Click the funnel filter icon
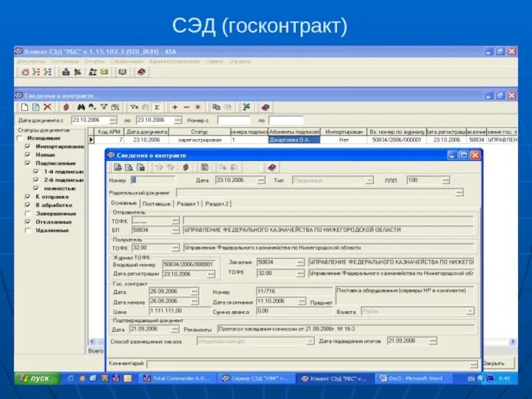This screenshot has height=399, width=532. click(104, 107)
